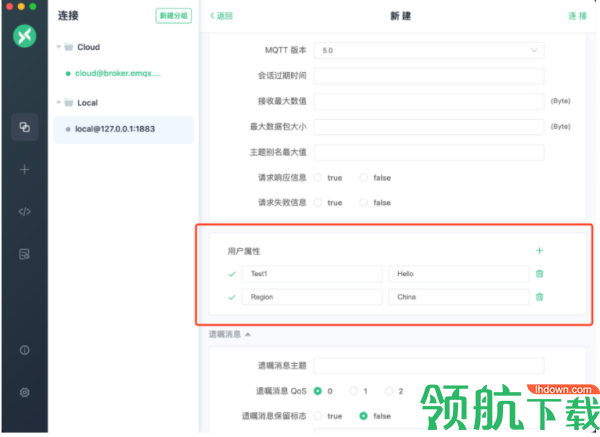
Task: Click the 连接 panel title
Action: pyautogui.click(x=68, y=16)
